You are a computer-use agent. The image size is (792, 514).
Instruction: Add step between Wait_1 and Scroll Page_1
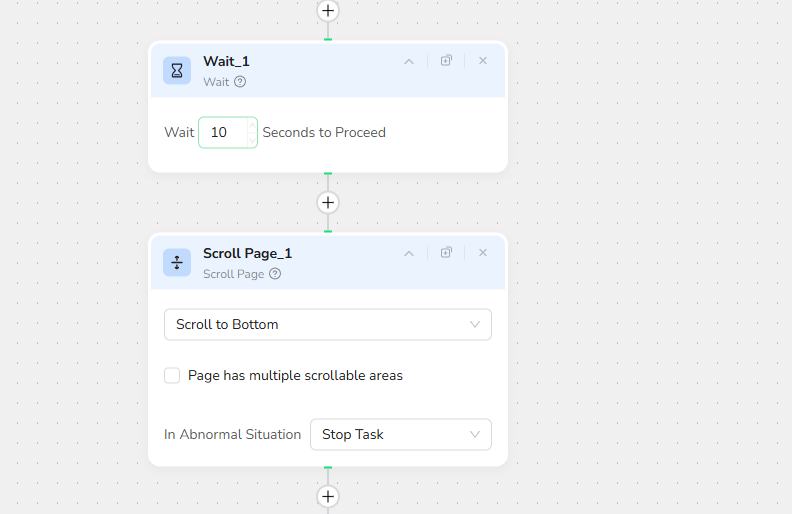point(328,202)
